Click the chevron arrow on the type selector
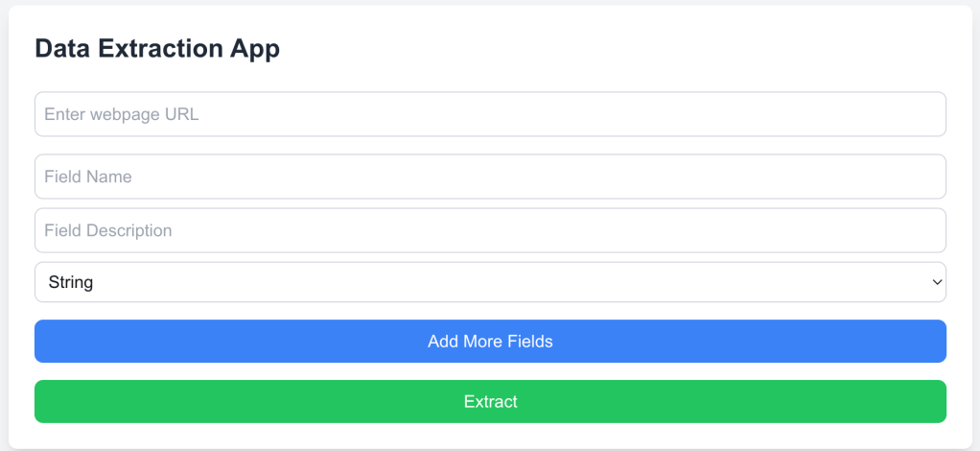Screen dimensions: 980x451 click(936, 282)
